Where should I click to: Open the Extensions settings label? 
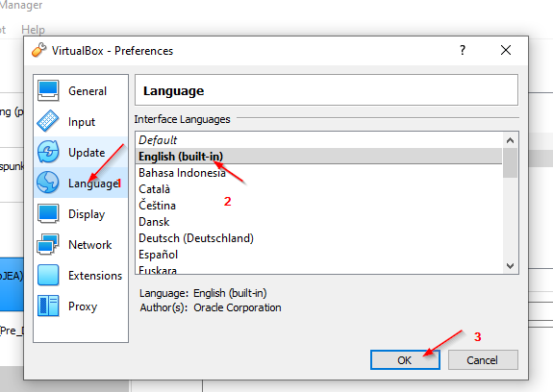95,276
